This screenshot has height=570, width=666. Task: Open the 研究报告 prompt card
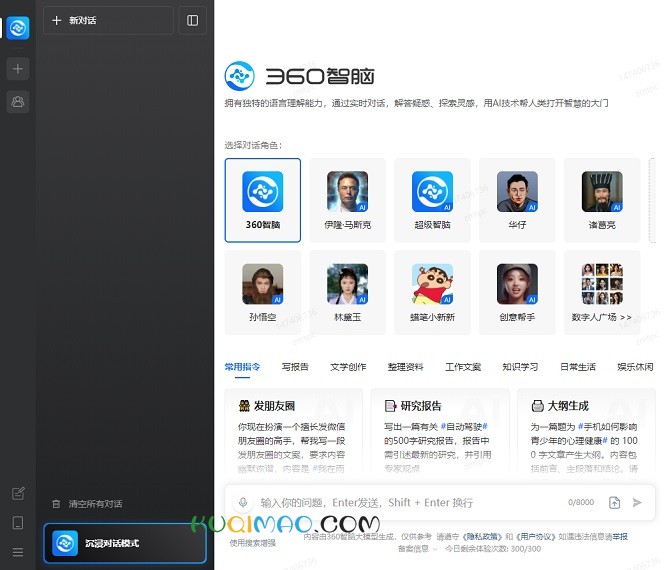pos(440,432)
